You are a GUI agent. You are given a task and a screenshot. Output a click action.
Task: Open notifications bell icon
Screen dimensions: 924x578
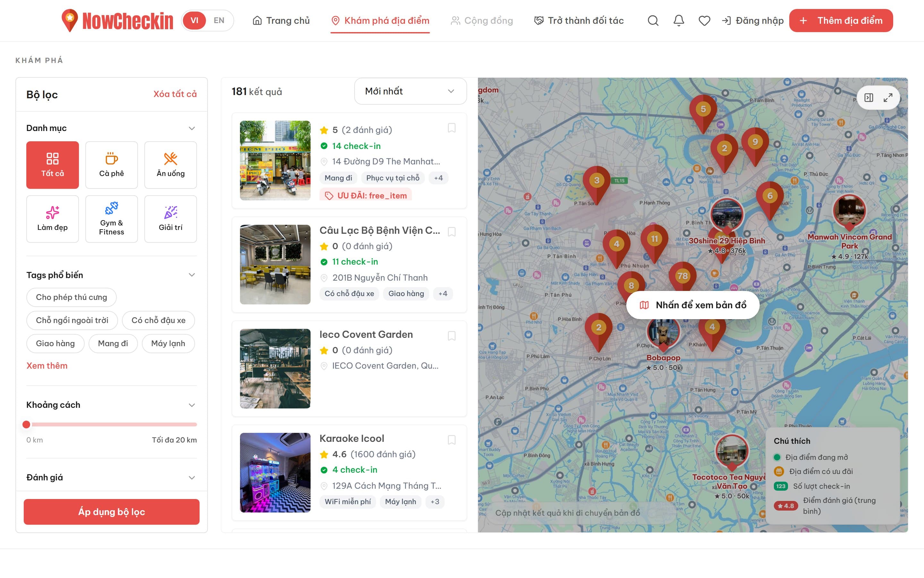679,21
